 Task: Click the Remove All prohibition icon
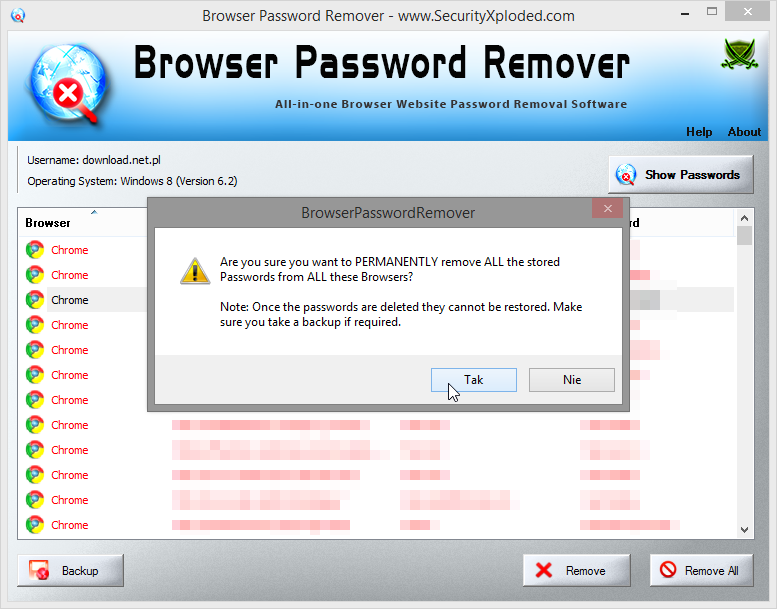point(668,569)
